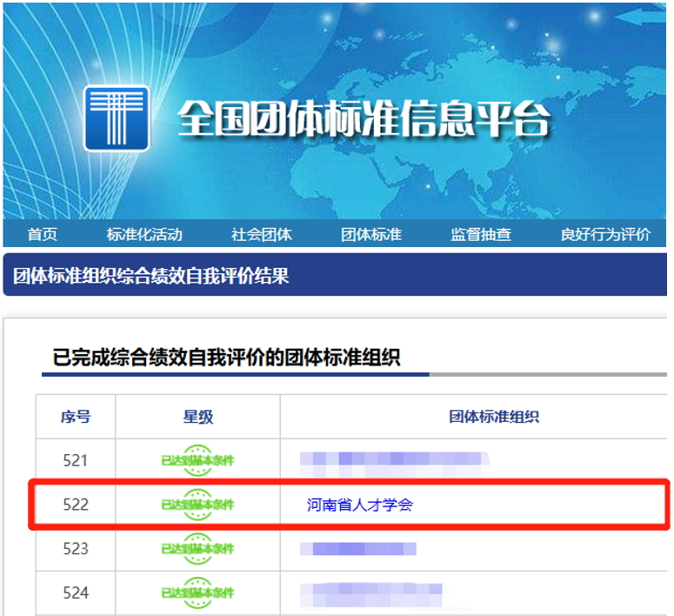Select serial number 524 cell
This screenshot has width=674, height=616.
(x=76, y=593)
